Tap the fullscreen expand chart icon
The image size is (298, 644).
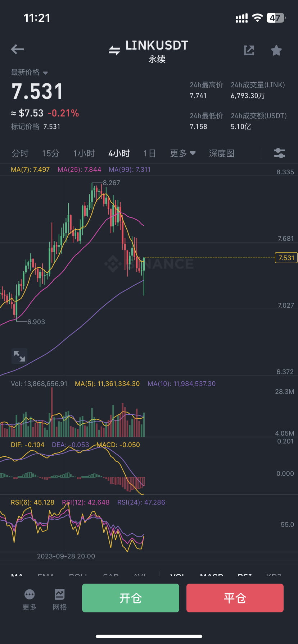coord(19,356)
